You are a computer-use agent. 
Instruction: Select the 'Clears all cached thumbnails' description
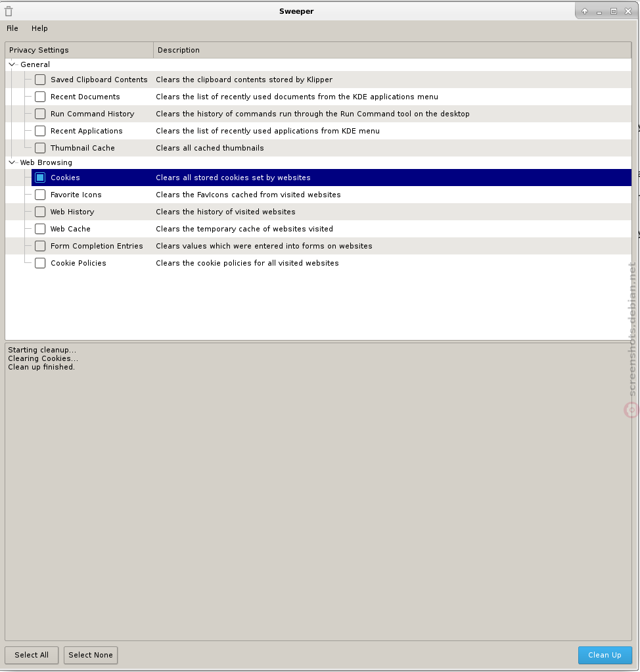coord(210,149)
